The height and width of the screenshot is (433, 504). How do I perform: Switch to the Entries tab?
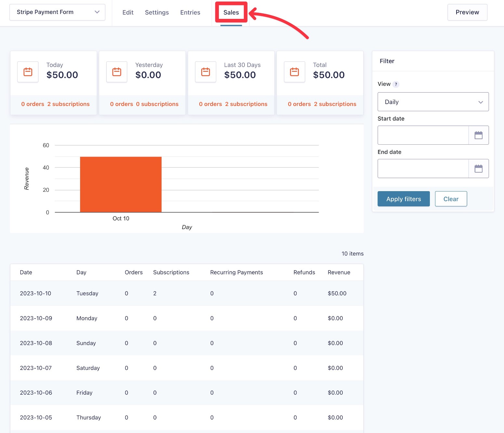point(190,12)
